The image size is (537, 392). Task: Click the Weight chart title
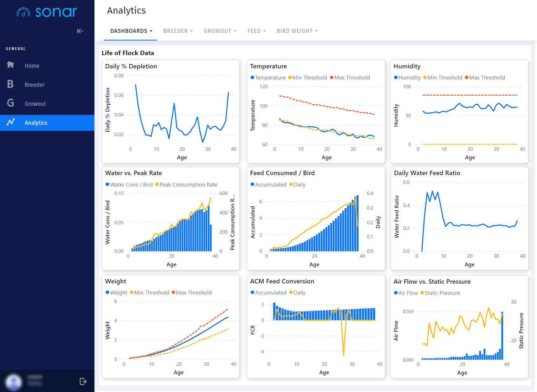click(x=116, y=281)
